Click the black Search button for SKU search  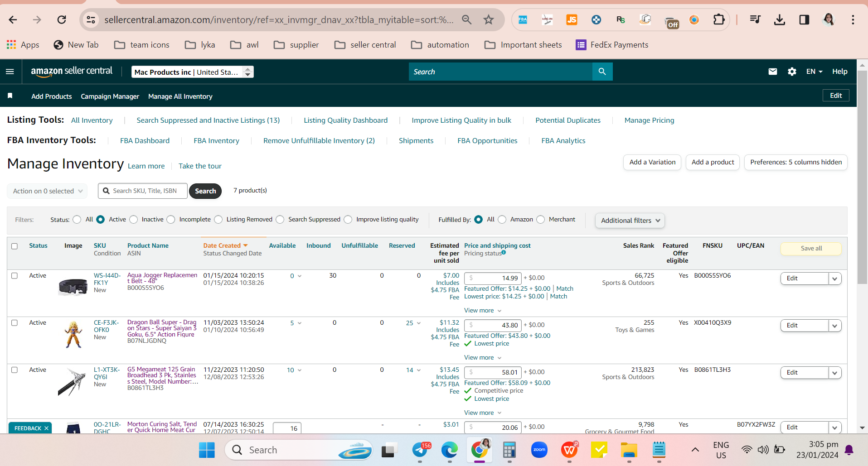tap(205, 191)
